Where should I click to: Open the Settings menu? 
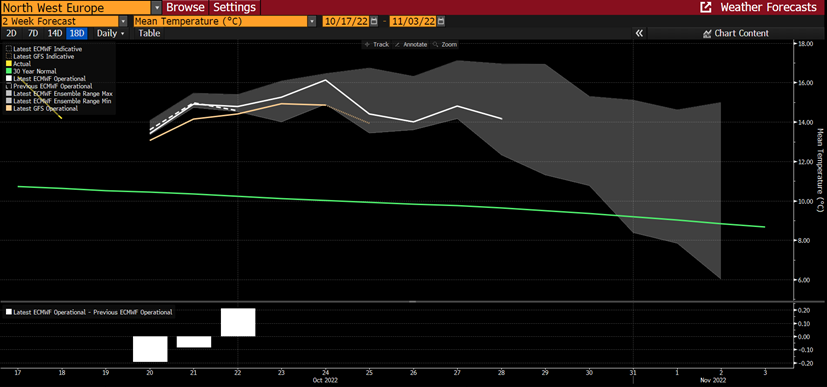pyautogui.click(x=235, y=7)
